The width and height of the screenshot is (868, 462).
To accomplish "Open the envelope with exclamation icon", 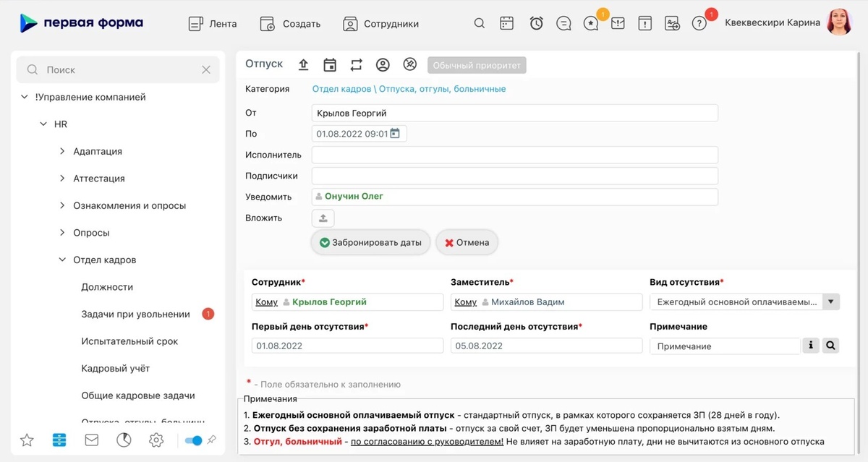I will tap(618, 23).
